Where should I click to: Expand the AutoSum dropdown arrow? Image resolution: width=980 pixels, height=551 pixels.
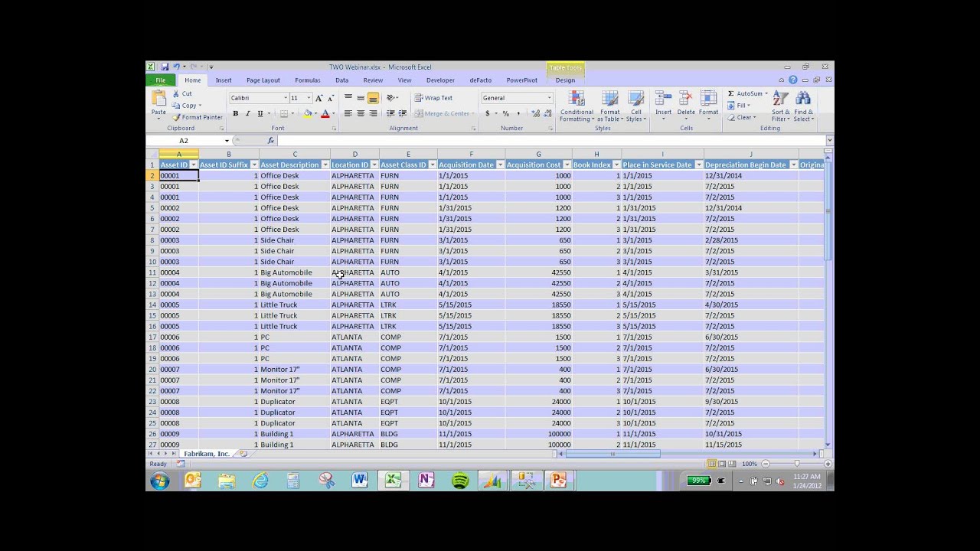click(766, 94)
